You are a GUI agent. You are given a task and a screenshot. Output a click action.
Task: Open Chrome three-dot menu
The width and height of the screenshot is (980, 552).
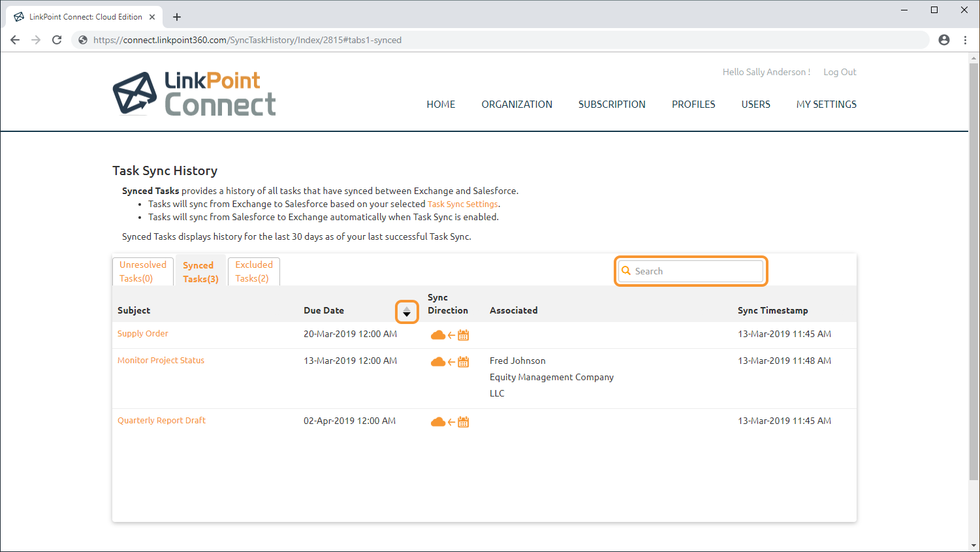tap(965, 40)
